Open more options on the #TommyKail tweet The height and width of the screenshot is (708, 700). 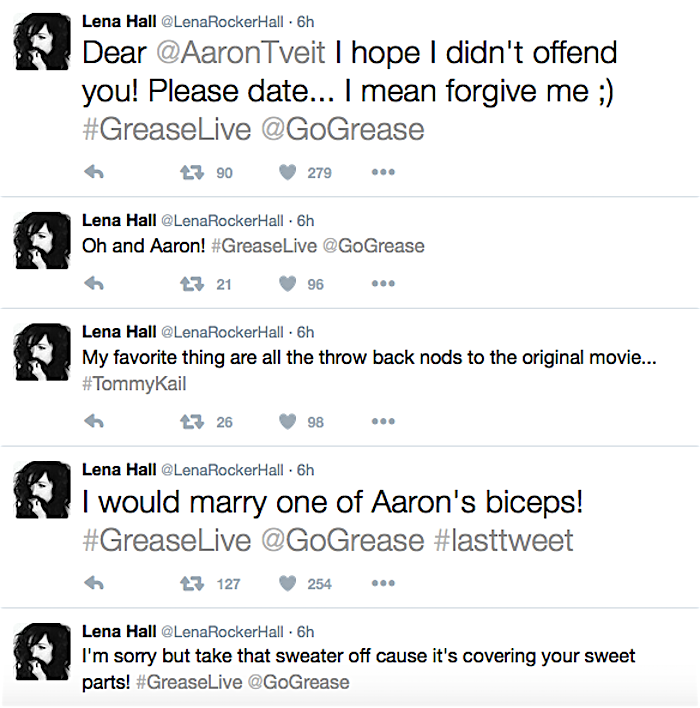point(382,422)
